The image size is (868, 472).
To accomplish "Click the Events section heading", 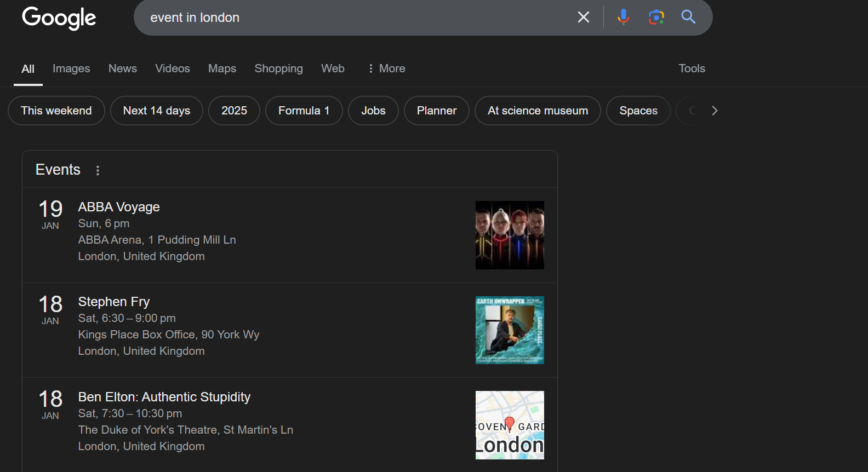I will [58, 170].
